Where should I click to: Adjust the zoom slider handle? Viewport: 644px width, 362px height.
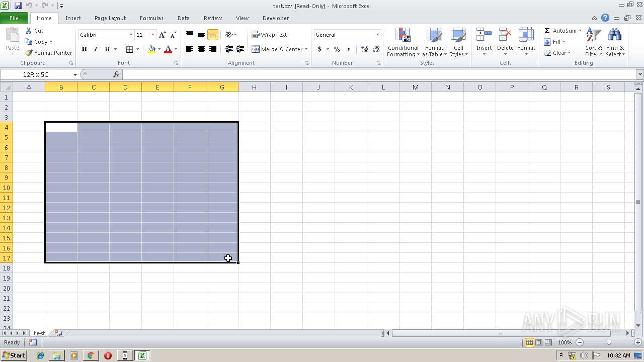pos(609,342)
